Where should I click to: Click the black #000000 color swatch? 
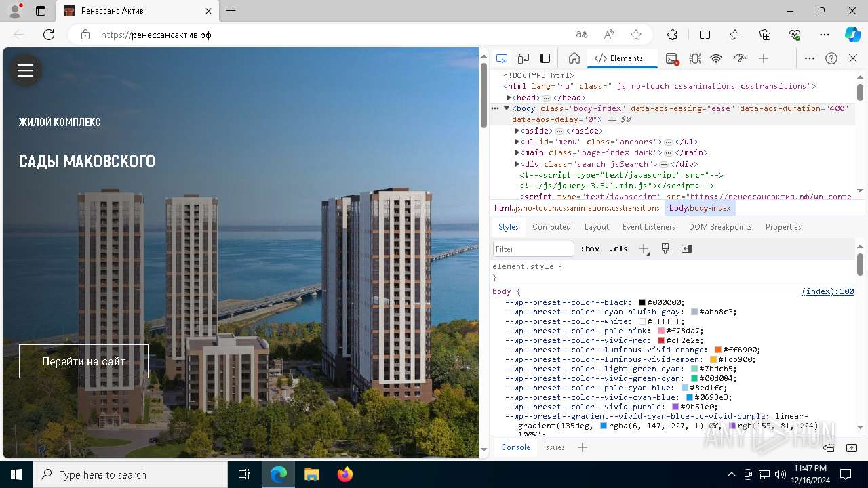coord(642,302)
